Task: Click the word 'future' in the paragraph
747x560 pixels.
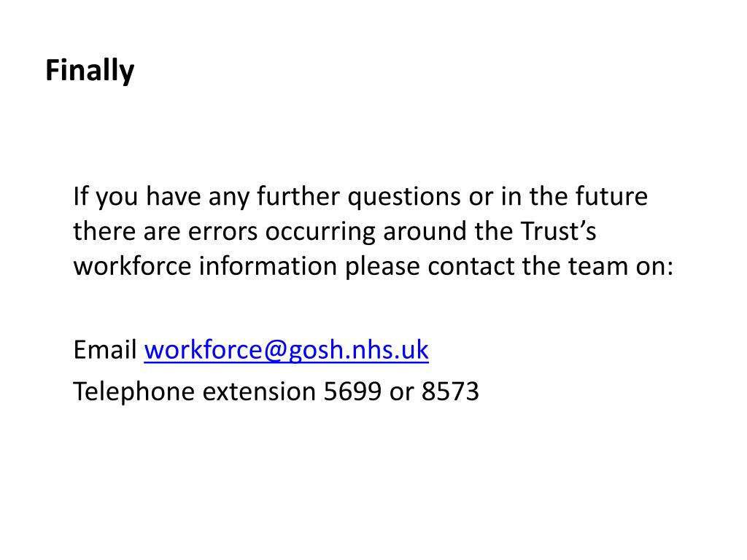Action: point(611,197)
